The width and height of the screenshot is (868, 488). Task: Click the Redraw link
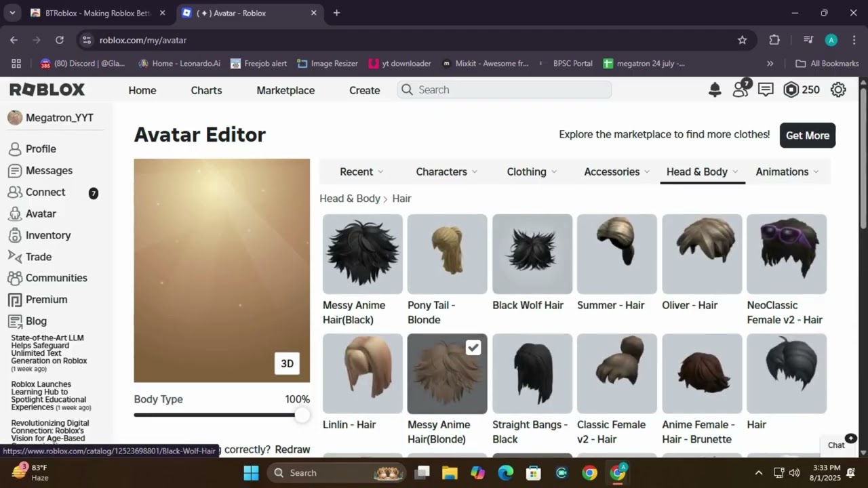[292, 449]
